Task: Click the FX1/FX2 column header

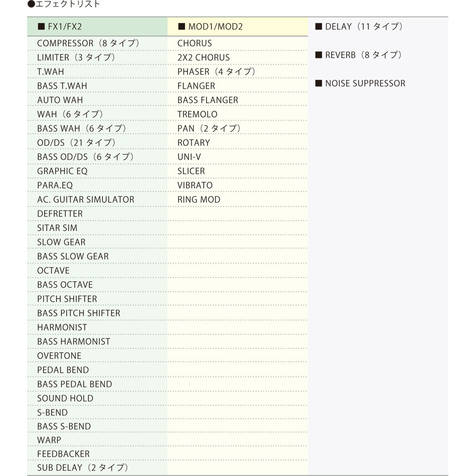Action: 65,27
